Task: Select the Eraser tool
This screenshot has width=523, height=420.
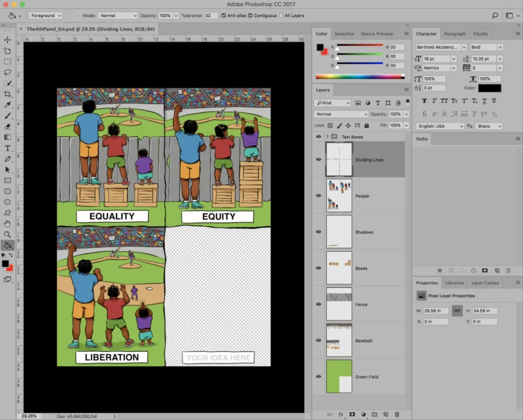Action: tap(7, 127)
